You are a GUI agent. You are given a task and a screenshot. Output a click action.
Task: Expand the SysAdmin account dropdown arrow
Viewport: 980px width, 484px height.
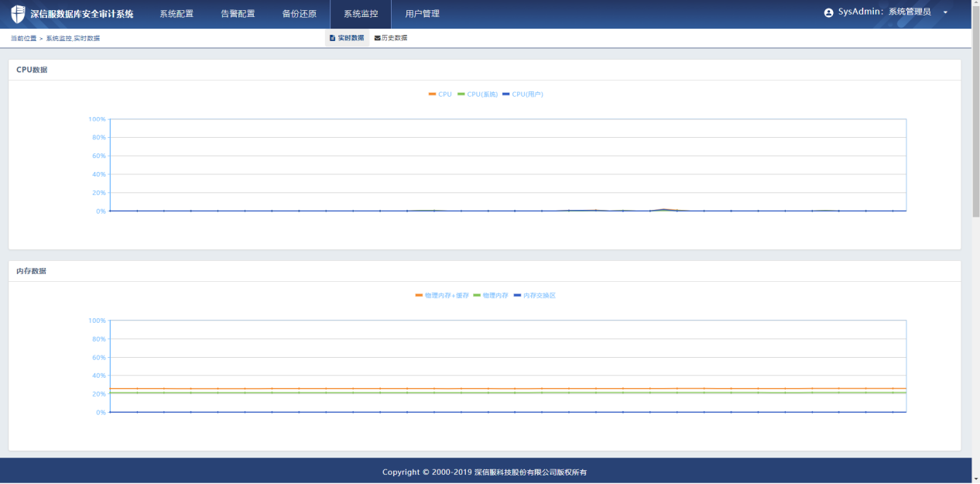945,13
